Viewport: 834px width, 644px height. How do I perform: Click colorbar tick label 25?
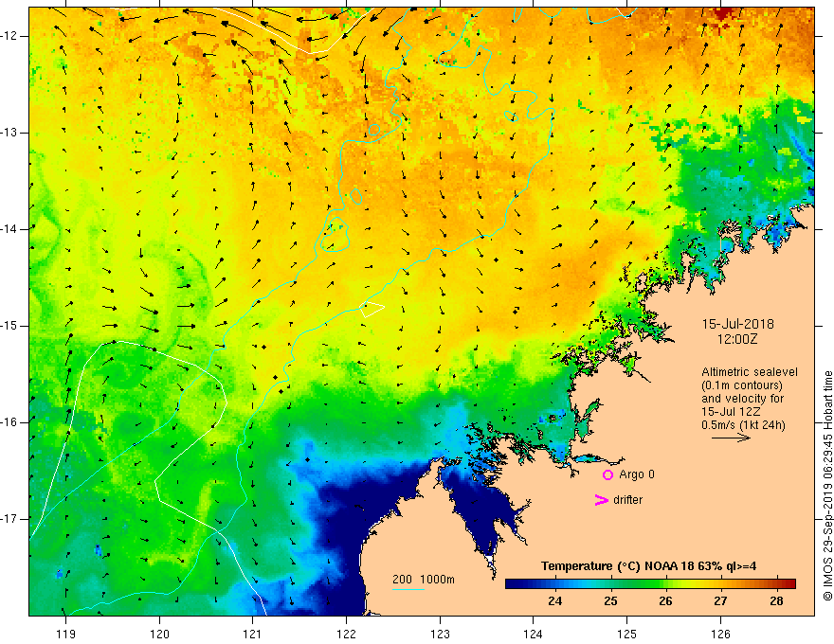610,601
